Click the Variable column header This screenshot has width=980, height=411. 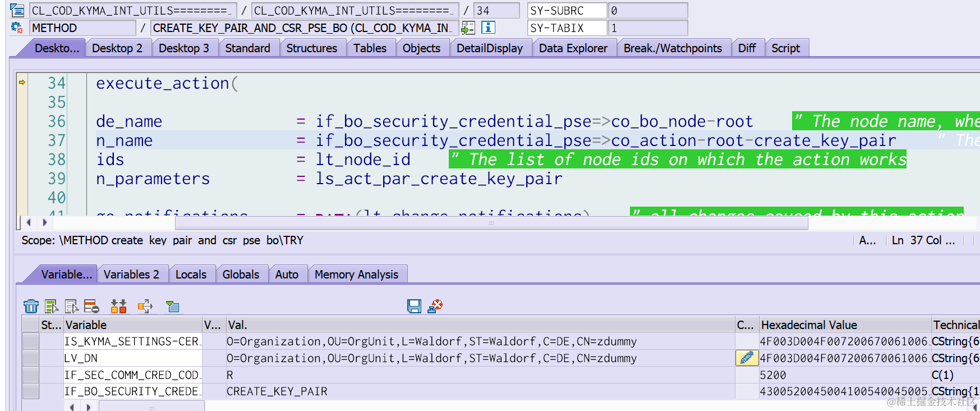point(132,325)
